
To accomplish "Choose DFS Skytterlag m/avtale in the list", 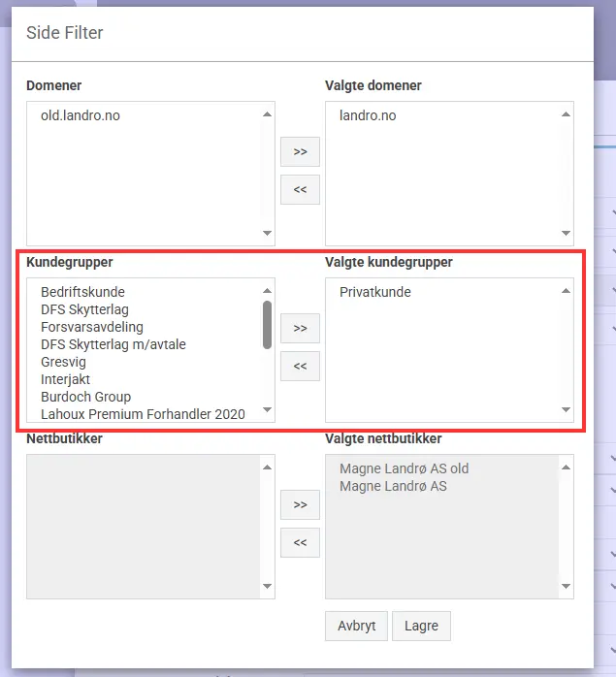I will click(x=113, y=344).
